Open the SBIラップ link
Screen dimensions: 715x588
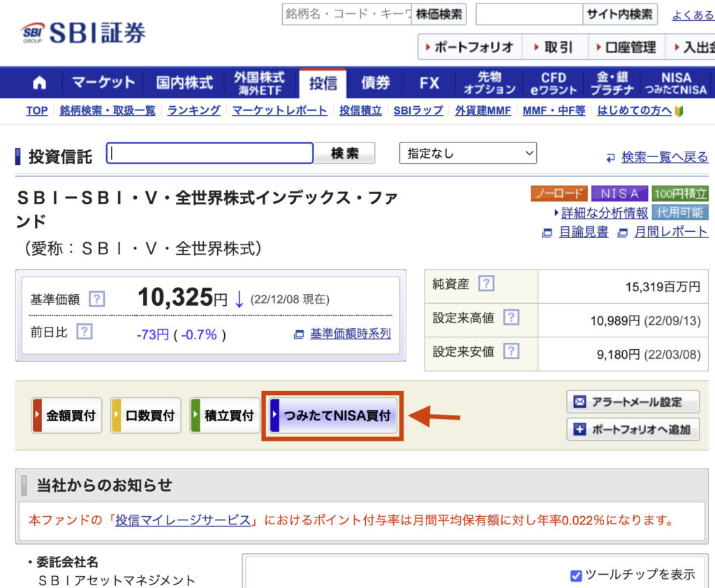(x=418, y=111)
